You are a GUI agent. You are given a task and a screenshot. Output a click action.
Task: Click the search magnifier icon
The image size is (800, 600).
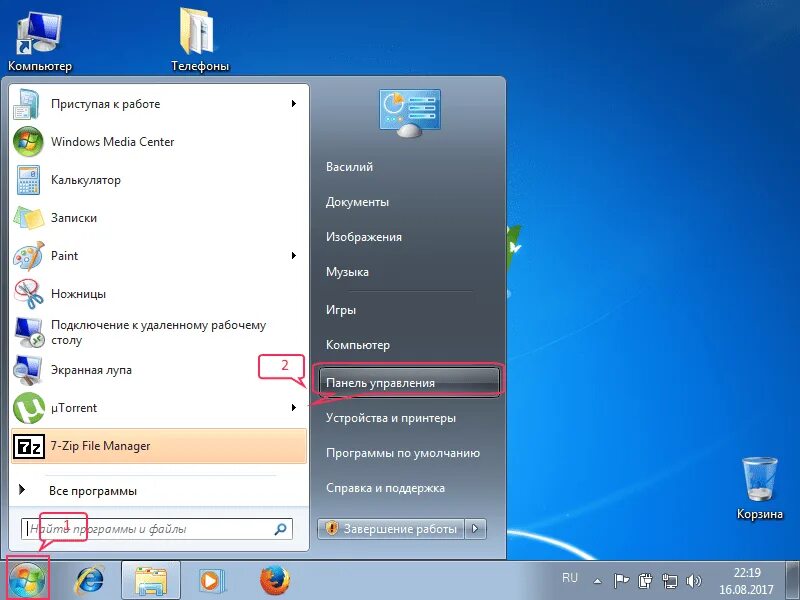tap(280, 529)
